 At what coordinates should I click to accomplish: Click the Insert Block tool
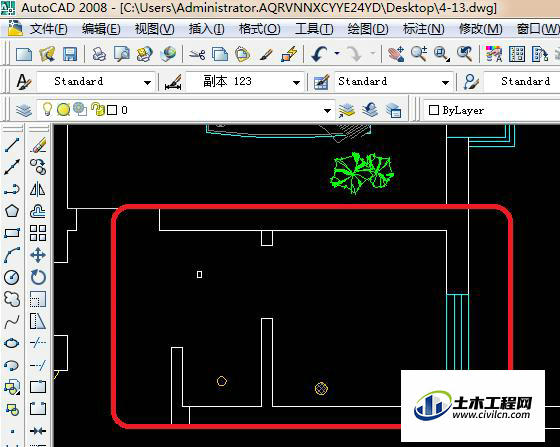point(12,387)
